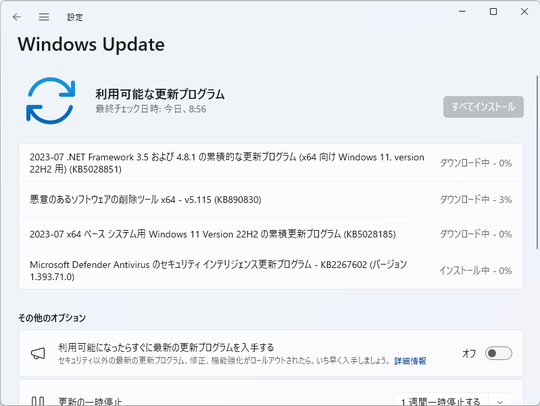Image resolution: width=540 pixels, height=406 pixels.
Task: Select the KB5028185 cumulative update row
Action: (x=271, y=234)
